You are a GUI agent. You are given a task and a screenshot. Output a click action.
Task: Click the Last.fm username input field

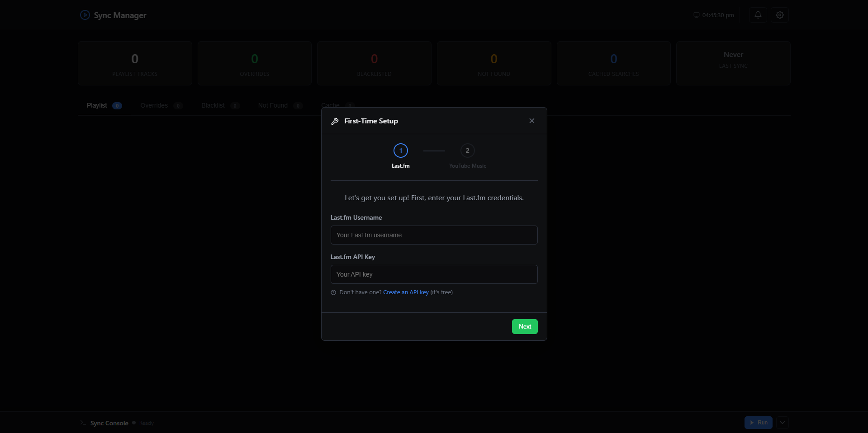[x=434, y=235]
